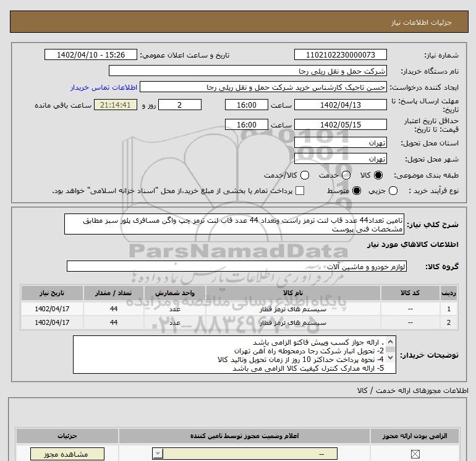The width and height of the screenshot is (476, 461).
Task: Click the delivery province field تهران
Action: pyautogui.click(x=340, y=143)
